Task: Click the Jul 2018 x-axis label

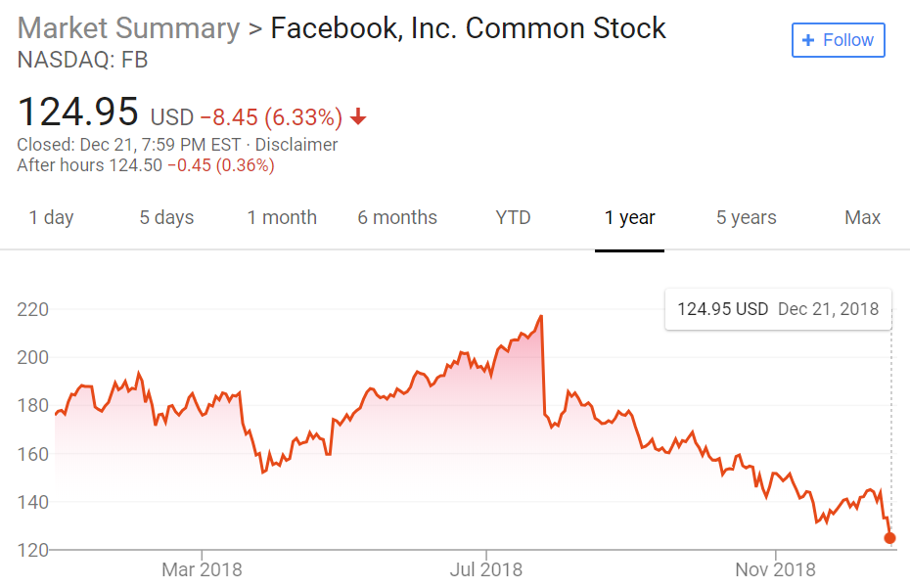Action: pos(485,568)
